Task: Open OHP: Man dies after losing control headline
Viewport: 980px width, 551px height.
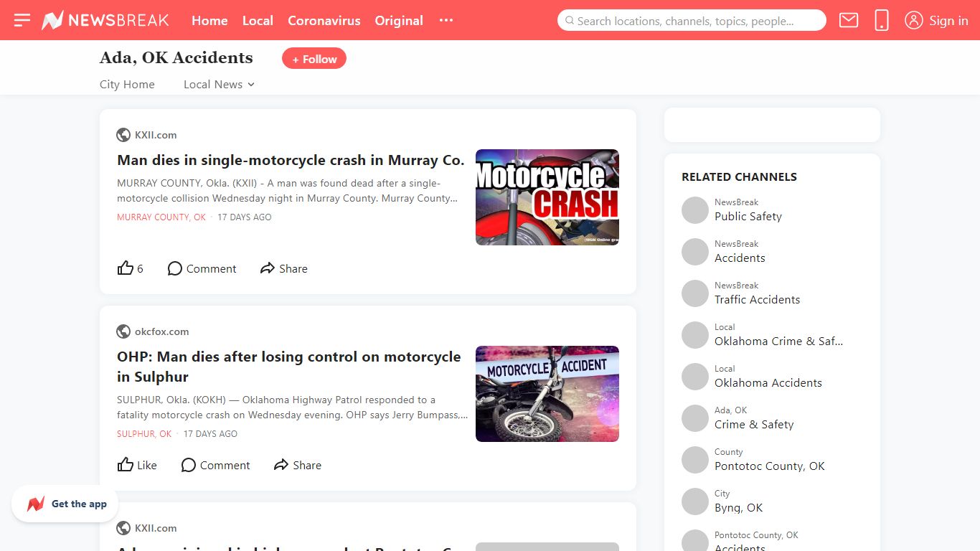Action: pyautogui.click(x=289, y=367)
